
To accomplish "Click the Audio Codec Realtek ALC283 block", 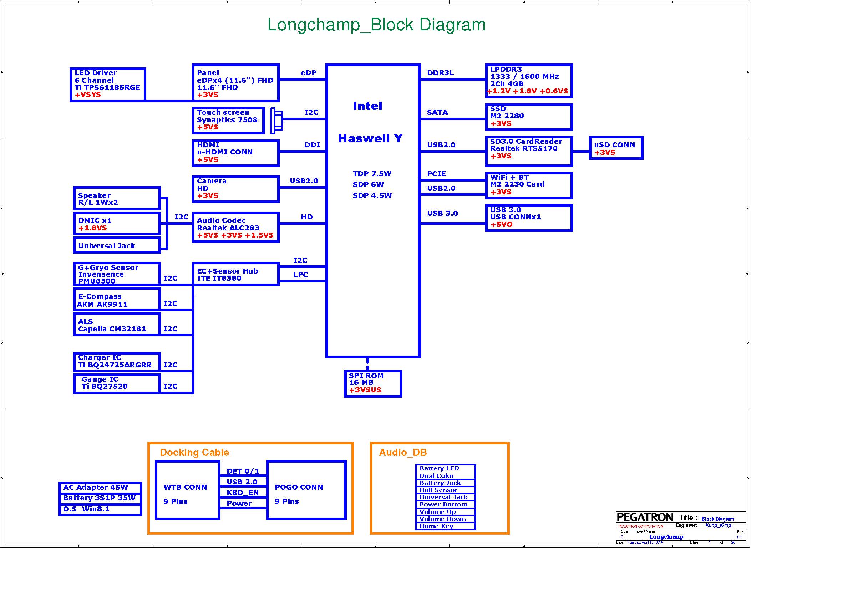I will coord(236,227).
